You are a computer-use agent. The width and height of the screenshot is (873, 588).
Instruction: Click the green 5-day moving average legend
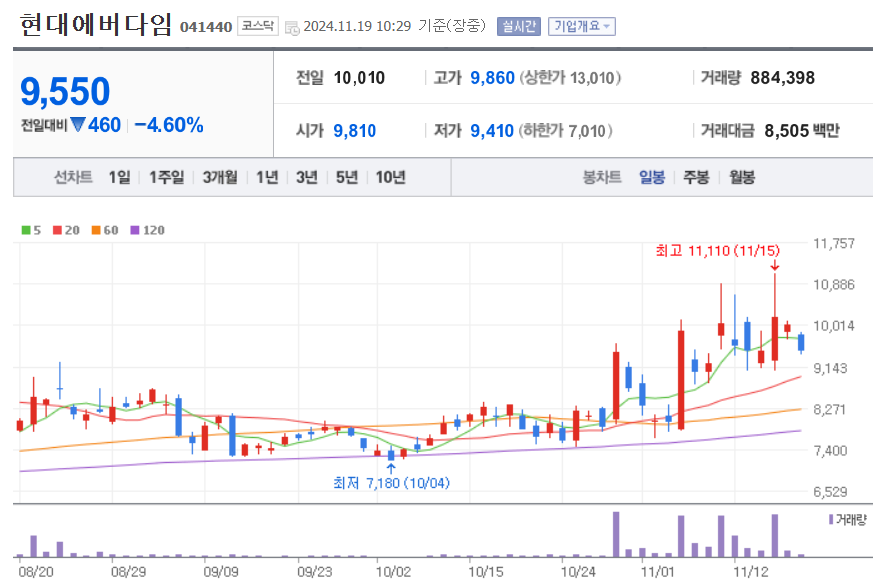(x=31, y=230)
